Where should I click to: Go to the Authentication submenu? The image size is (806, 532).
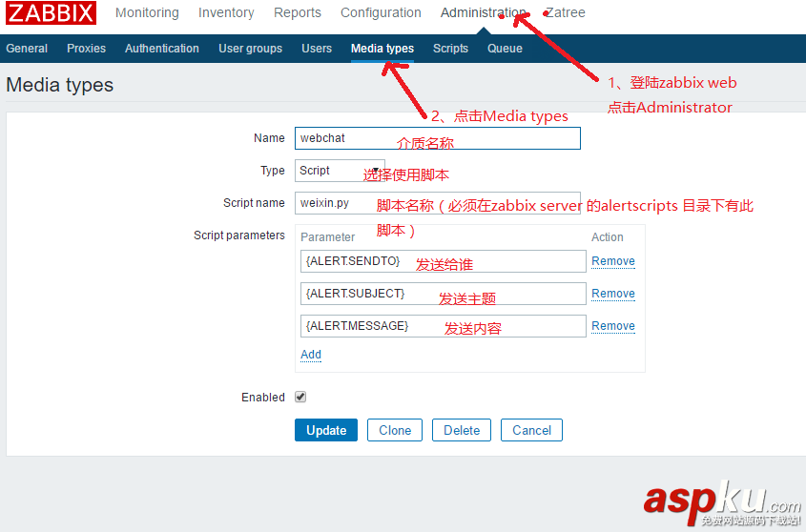(162, 49)
